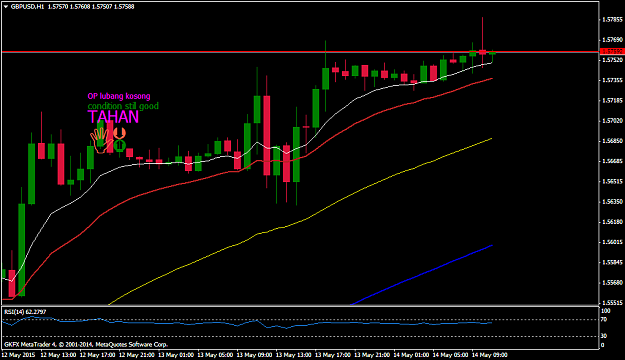The height and width of the screenshot is (360, 625).
Task: Click the '14 May 09:00' time label
Action: [x=489, y=355]
